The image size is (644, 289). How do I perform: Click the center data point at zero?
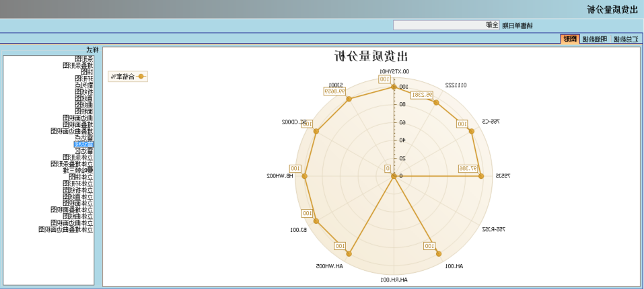click(394, 176)
